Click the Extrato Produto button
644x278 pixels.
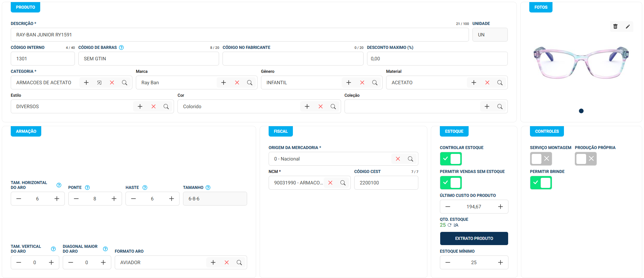tap(474, 238)
